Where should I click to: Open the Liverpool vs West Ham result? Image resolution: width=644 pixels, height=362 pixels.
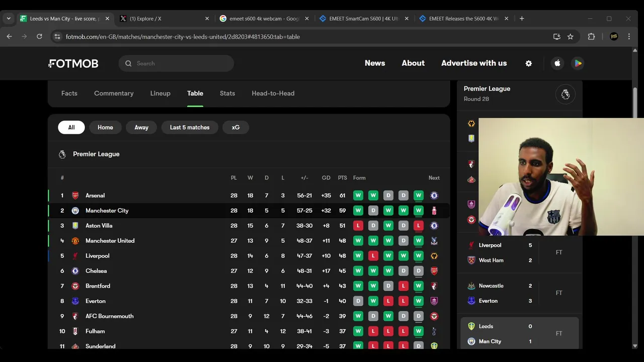(x=520, y=253)
